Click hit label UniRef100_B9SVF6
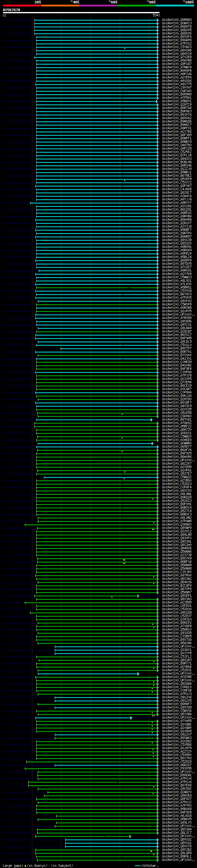The image size is (197, 868). [177, 37]
